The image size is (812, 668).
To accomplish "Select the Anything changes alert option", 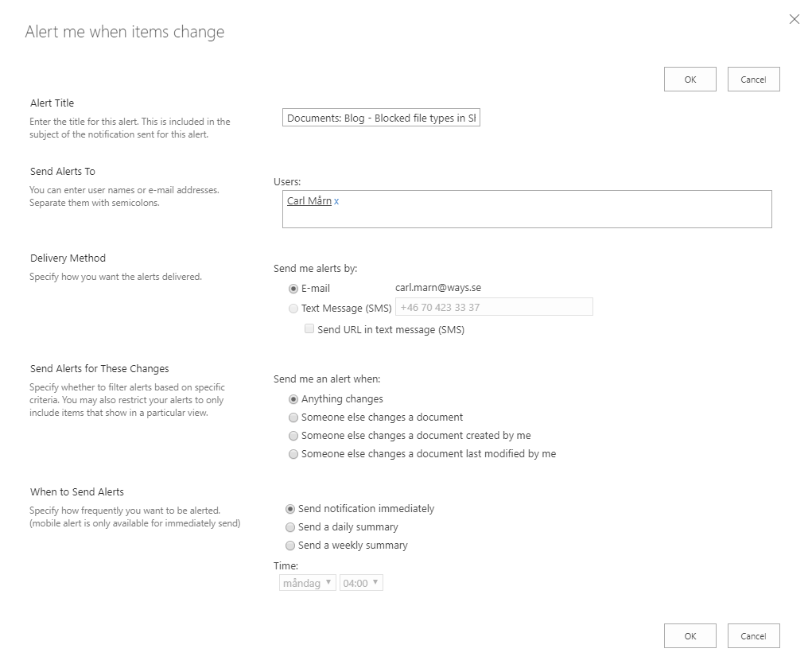I will [x=293, y=398].
